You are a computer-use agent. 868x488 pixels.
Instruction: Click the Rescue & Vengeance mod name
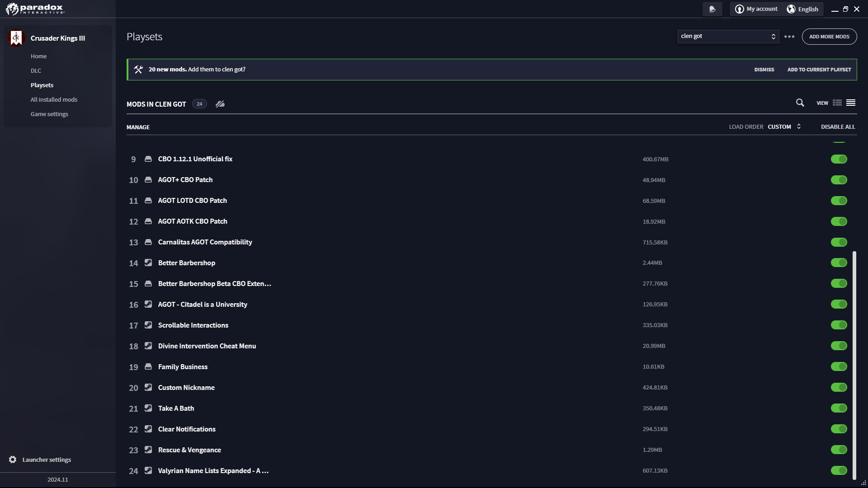[x=189, y=450]
